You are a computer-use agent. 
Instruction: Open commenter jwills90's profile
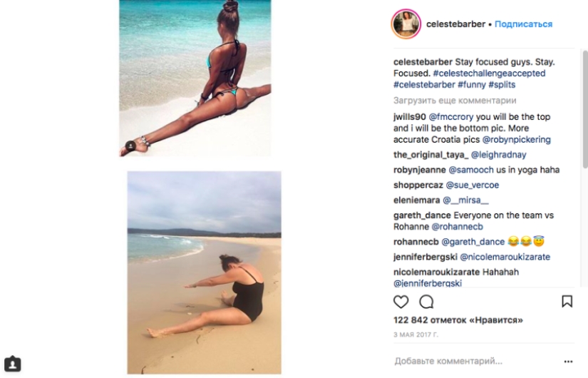tap(409, 117)
